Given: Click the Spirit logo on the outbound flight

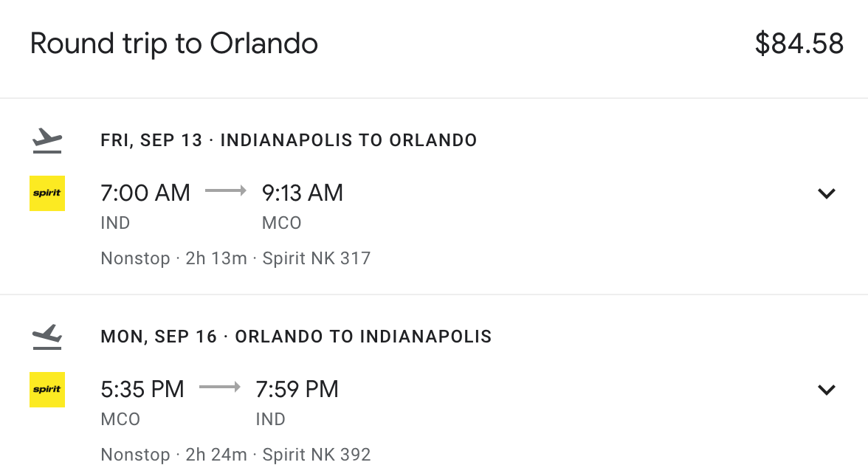Looking at the screenshot, I should [x=47, y=193].
